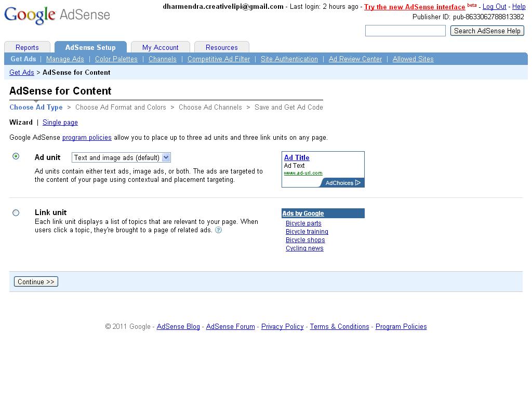The width and height of the screenshot is (532, 399).
Task: Click the account email address text
Action: point(223,6)
